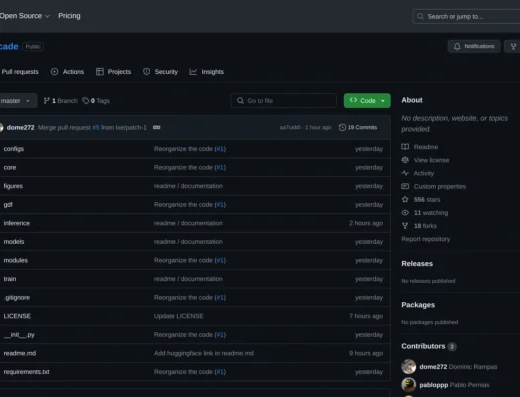Open the Open Source dropdown menu
Viewport: 520px width, 397px height.
(24, 16)
